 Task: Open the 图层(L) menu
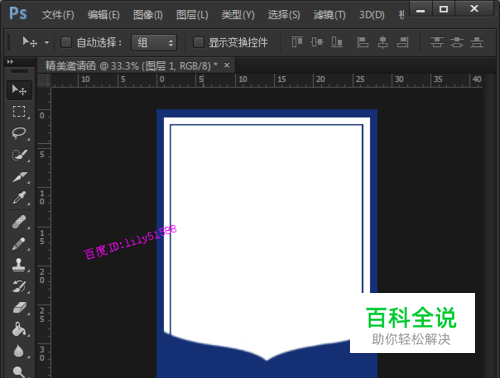click(192, 15)
